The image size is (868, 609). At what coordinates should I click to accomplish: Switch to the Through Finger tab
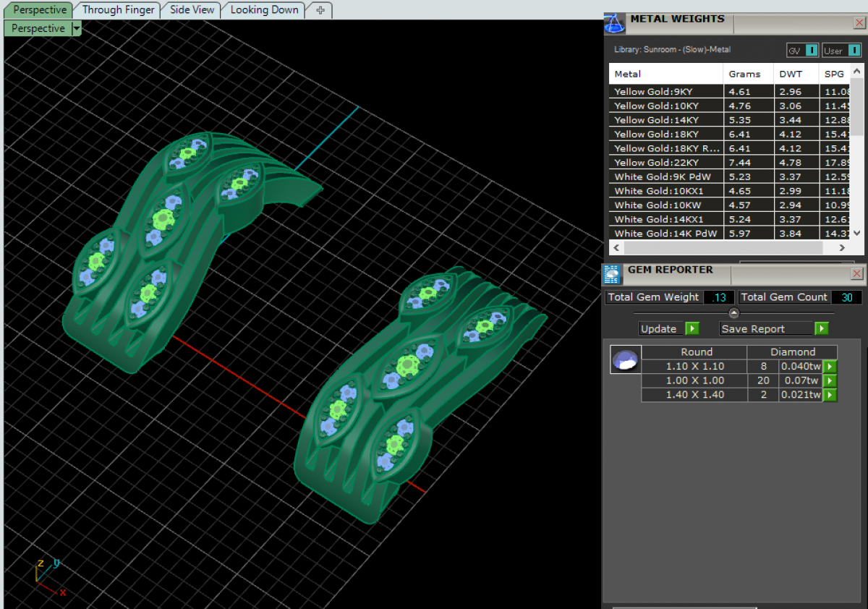coord(118,10)
